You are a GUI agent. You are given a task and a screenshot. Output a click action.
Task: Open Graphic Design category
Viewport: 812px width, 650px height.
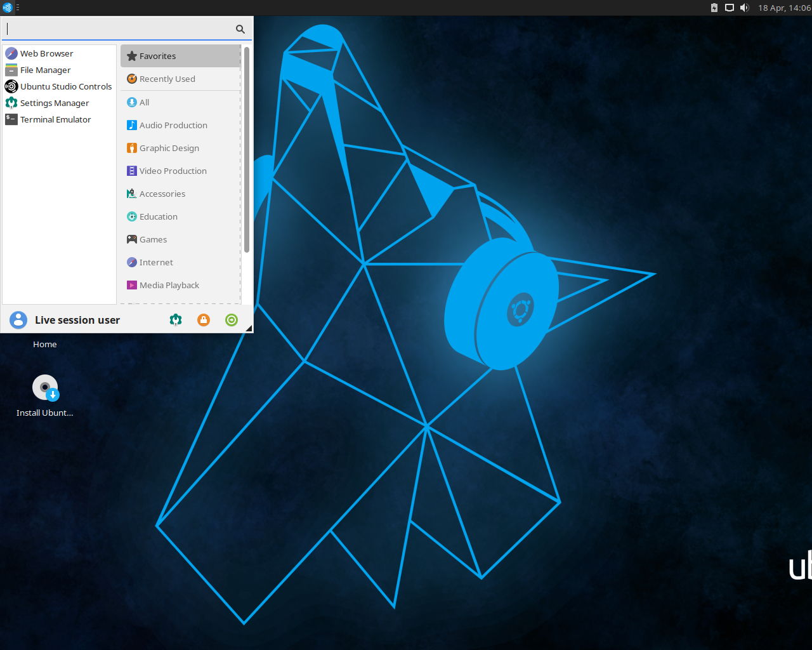pos(180,148)
